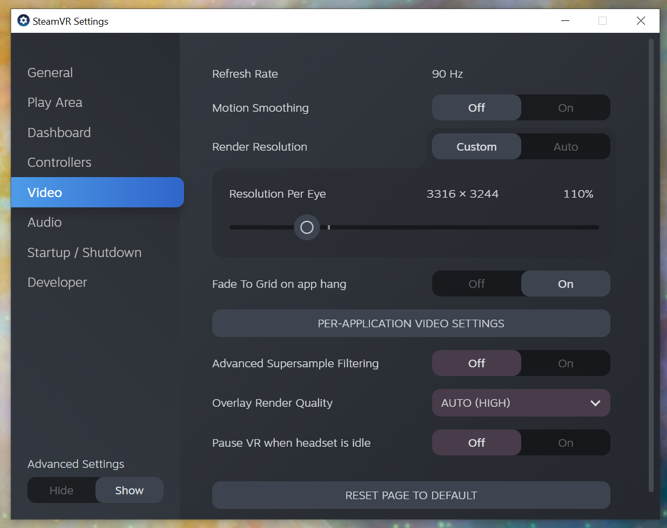Click the SteamVR logo icon in title bar
Image resolution: width=667 pixels, height=528 pixels.
pyautogui.click(x=23, y=20)
